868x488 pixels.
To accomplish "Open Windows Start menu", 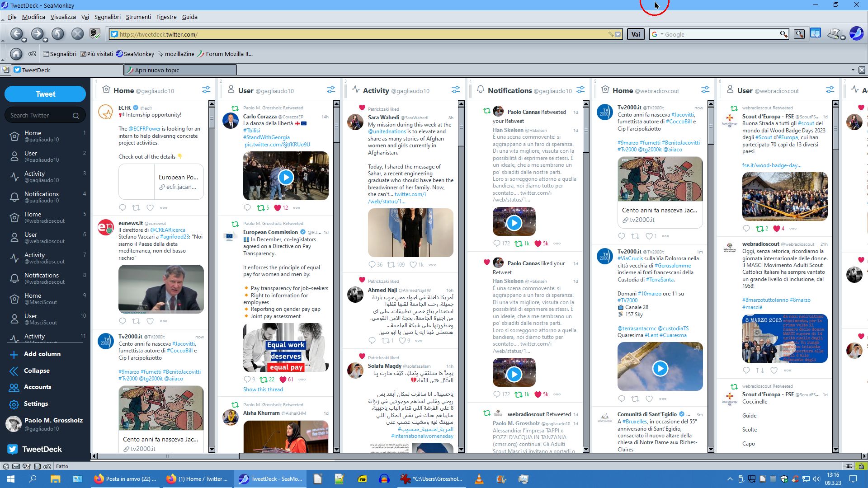I will pyautogui.click(x=11, y=479).
